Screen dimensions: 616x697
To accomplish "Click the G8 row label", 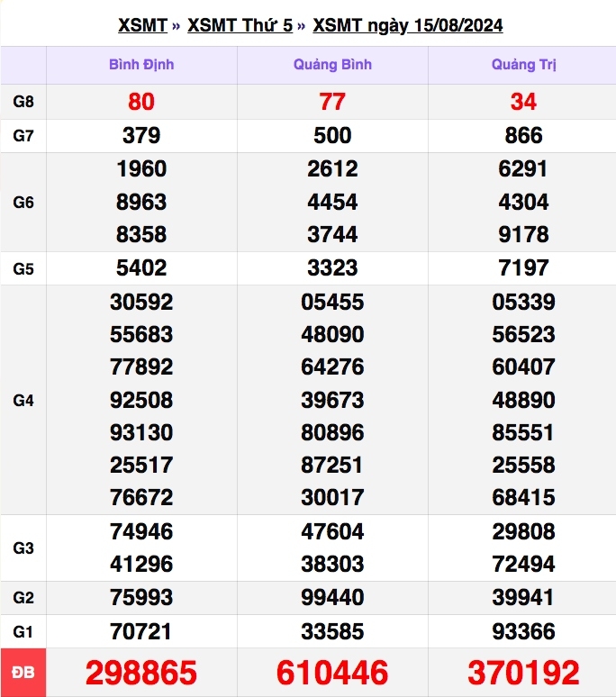I will (23, 102).
